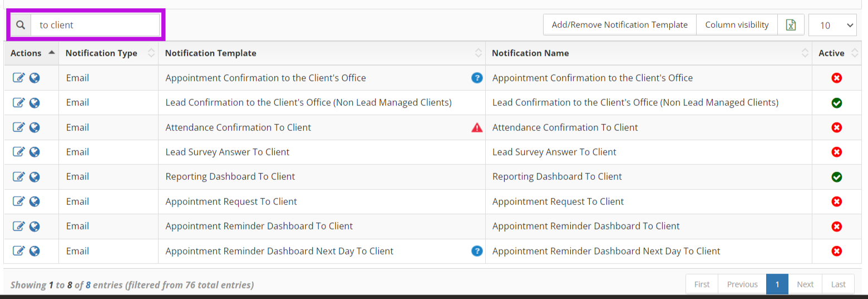Image resolution: width=868 pixels, height=299 pixels.
Task: Click the search field containing 'to client'
Action: 95,25
